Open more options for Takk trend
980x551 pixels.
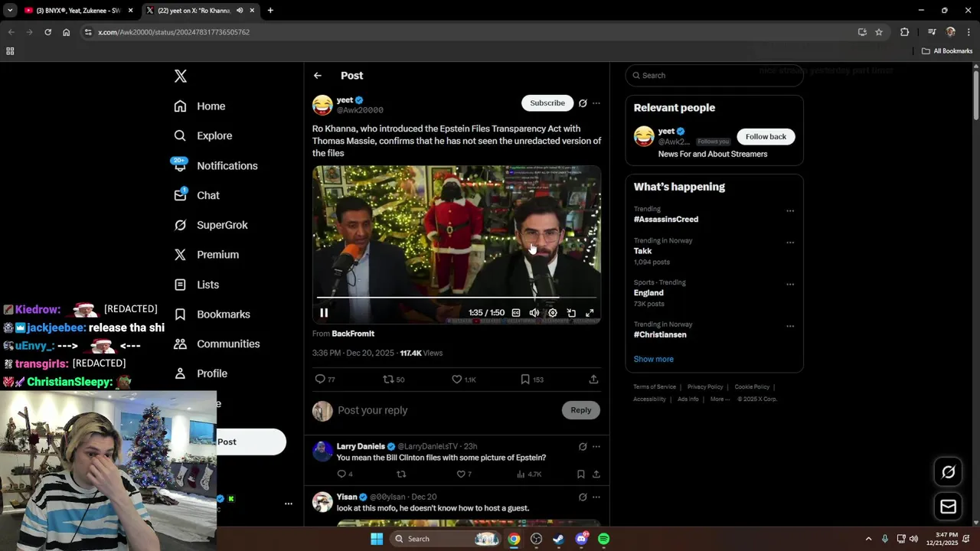click(x=790, y=243)
